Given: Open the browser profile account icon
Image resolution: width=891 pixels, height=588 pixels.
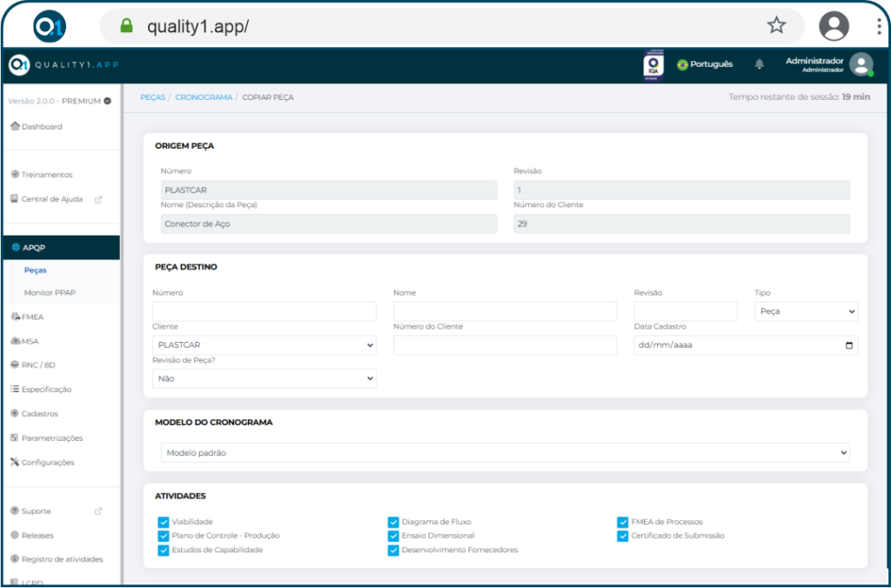Looking at the screenshot, I should coord(834,26).
